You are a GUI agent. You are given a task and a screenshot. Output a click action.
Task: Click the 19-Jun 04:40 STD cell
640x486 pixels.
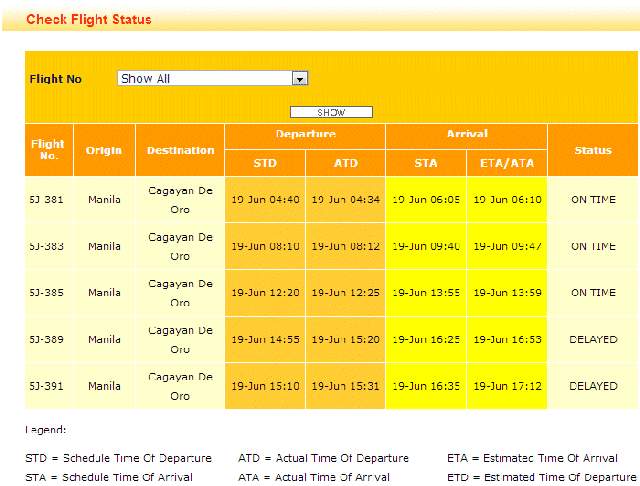[x=265, y=200]
